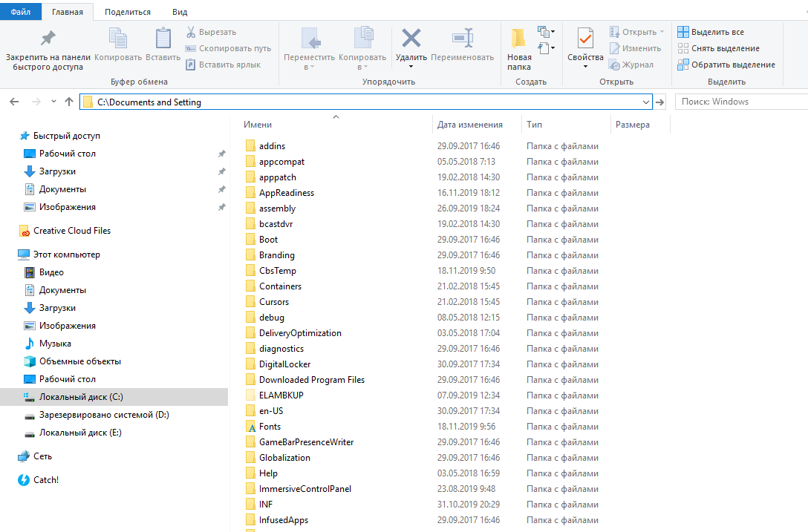Click the Rename icon in ribbon
The height and width of the screenshot is (532, 808).
coord(462,39)
